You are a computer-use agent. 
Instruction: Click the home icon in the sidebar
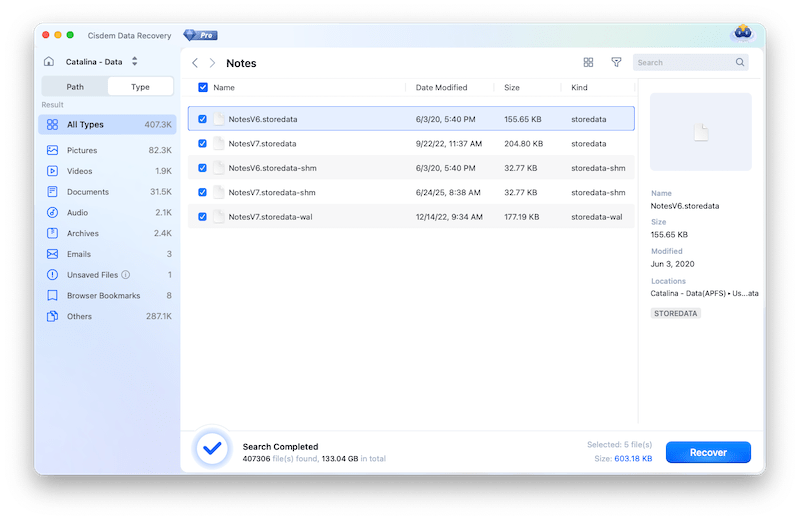click(x=49, y=62)
